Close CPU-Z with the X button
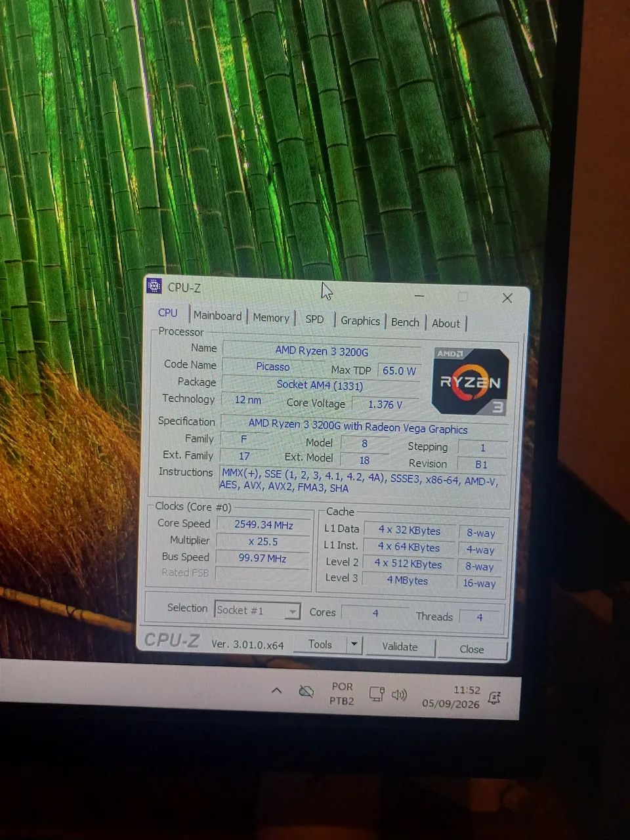This screenshot has height=840, width=630. pyautogui.click(x=507, y=298)
